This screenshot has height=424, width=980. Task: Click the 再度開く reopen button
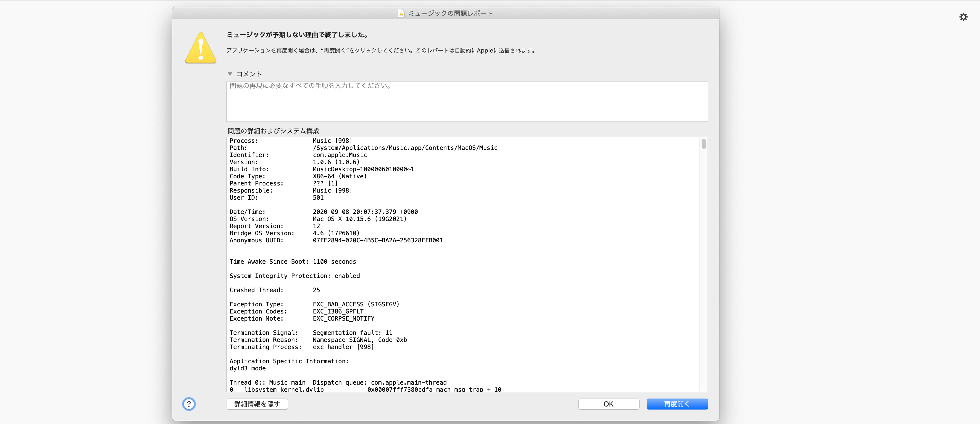tap(677, 404)
